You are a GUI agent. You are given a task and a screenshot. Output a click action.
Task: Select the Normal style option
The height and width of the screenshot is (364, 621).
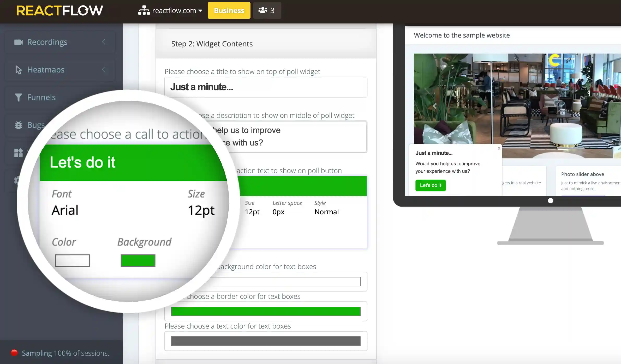pos(326,212)
